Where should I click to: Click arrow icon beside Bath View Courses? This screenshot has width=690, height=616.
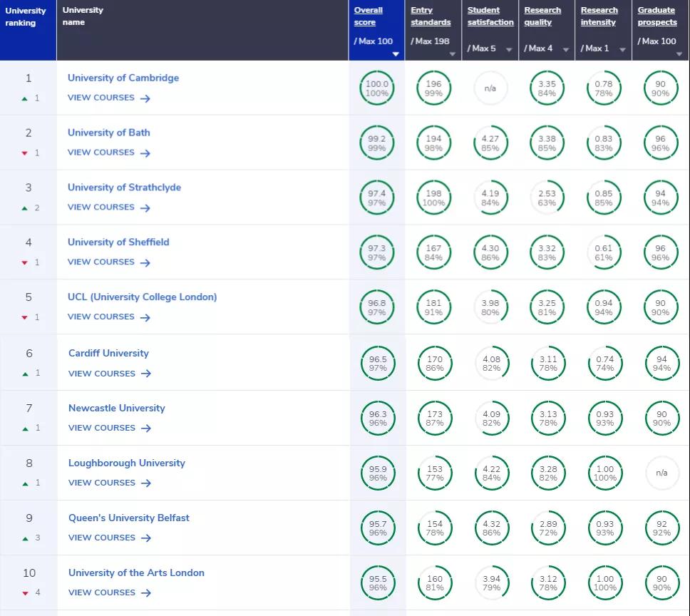coord(145,153)
